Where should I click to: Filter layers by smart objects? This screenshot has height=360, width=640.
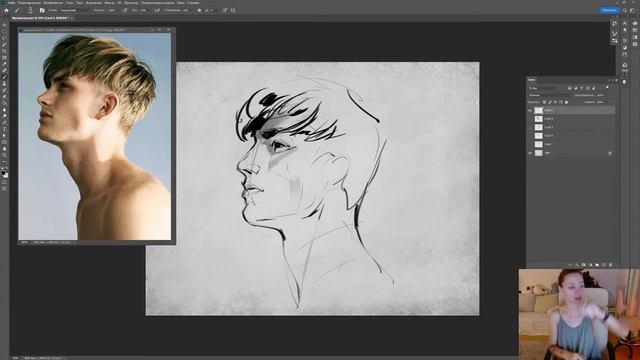coord(593,88)
